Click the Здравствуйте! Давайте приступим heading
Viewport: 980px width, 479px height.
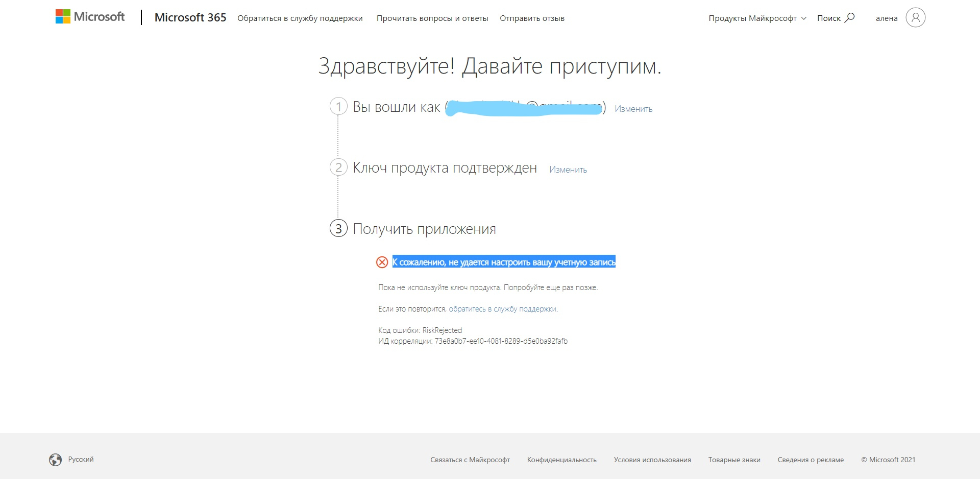click(490, 66)
